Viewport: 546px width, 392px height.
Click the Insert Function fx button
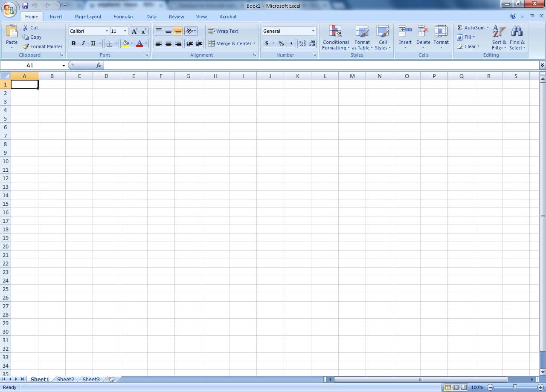coord(99,65)
